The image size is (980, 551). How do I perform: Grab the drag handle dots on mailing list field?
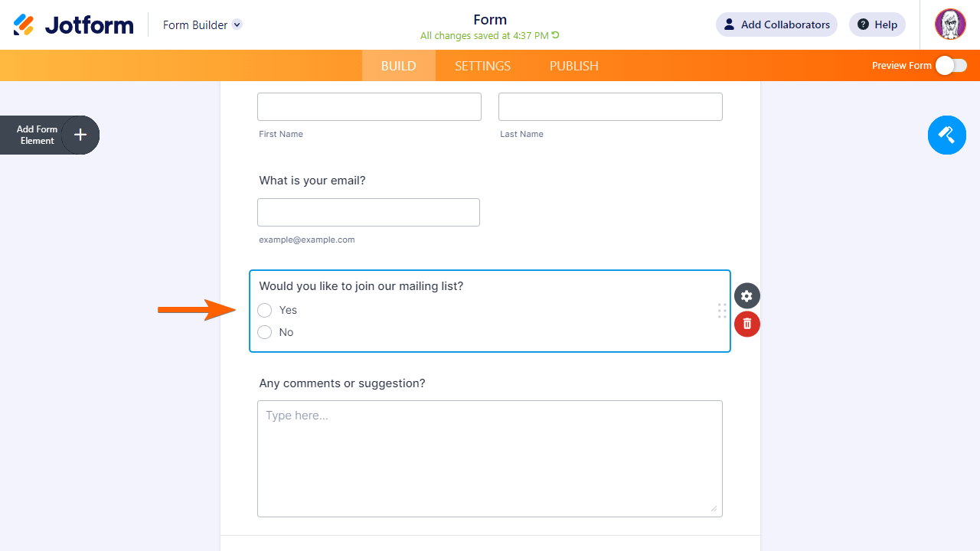(721, 311)
